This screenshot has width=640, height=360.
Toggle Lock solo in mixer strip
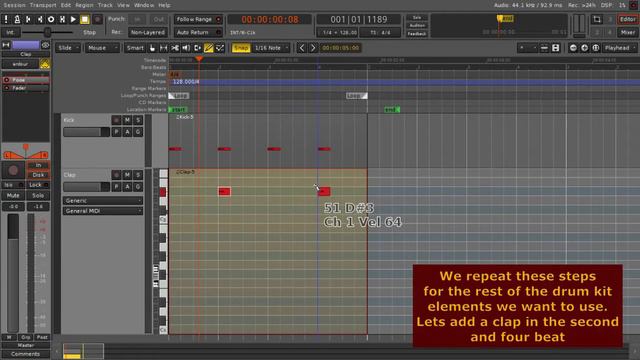click(x=38, y=185)
